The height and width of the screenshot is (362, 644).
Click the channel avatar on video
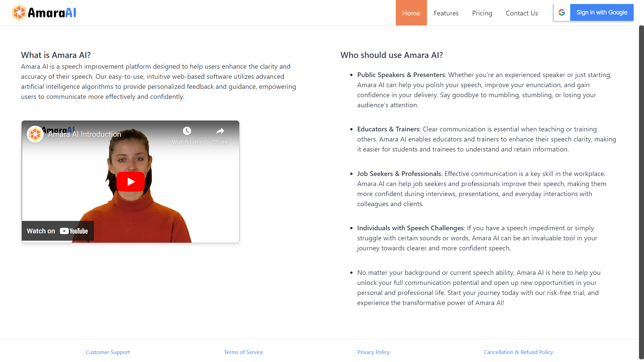pyautogui.click(x=35, y=134)
